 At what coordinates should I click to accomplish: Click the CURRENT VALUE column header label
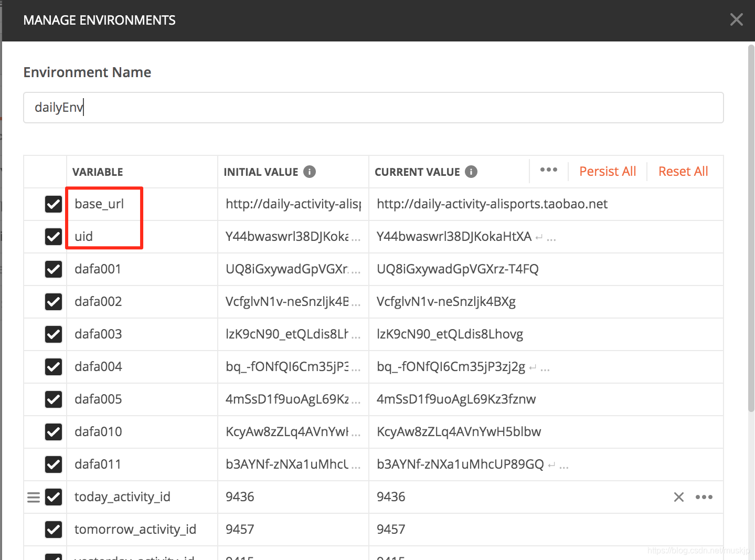(417, 172)
